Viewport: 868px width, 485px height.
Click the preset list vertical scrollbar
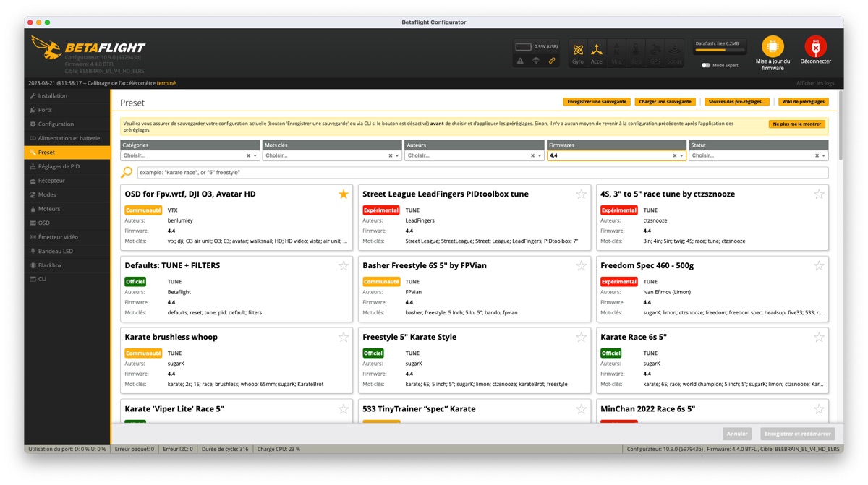pos(841,124)
